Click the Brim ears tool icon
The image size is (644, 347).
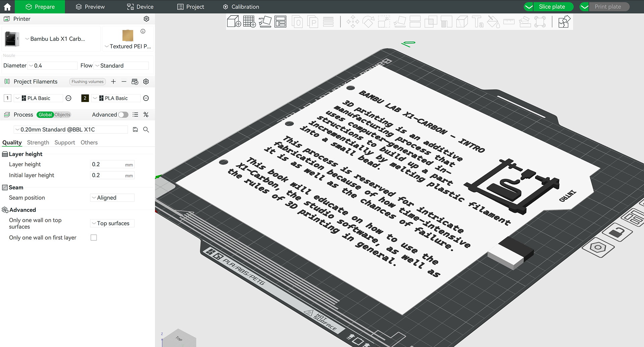(540, 22)
